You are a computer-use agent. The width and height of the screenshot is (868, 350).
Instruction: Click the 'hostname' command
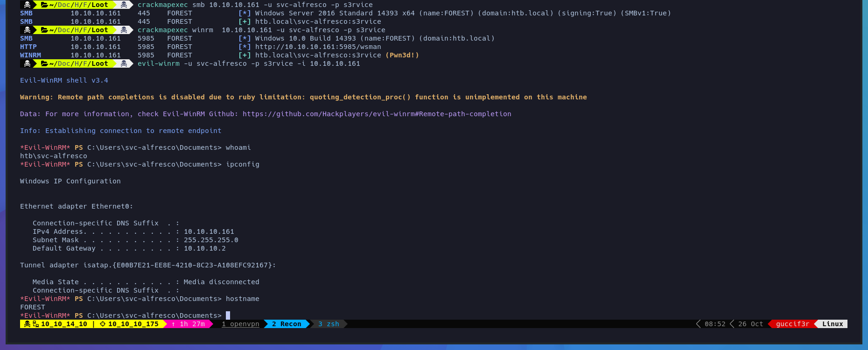pyautogui.click(x=242, y=299)
